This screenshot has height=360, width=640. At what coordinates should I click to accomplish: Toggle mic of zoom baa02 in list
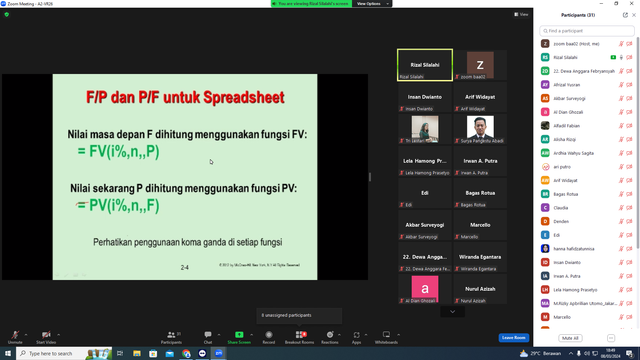tap(621, 44)
